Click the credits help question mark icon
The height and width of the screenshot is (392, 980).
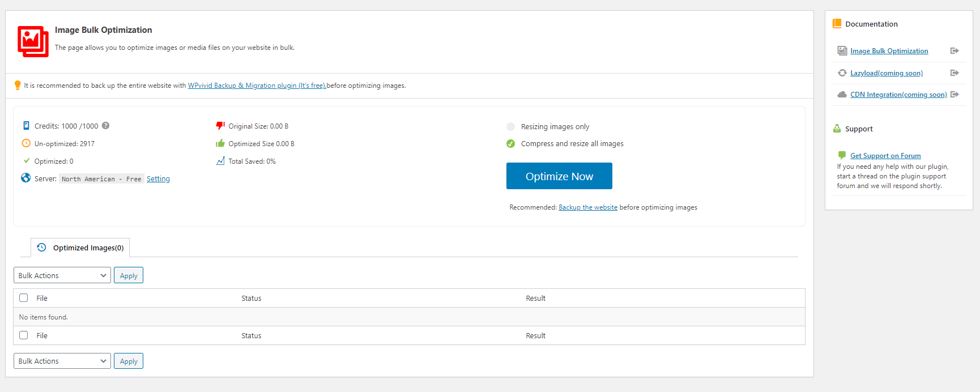105,126
